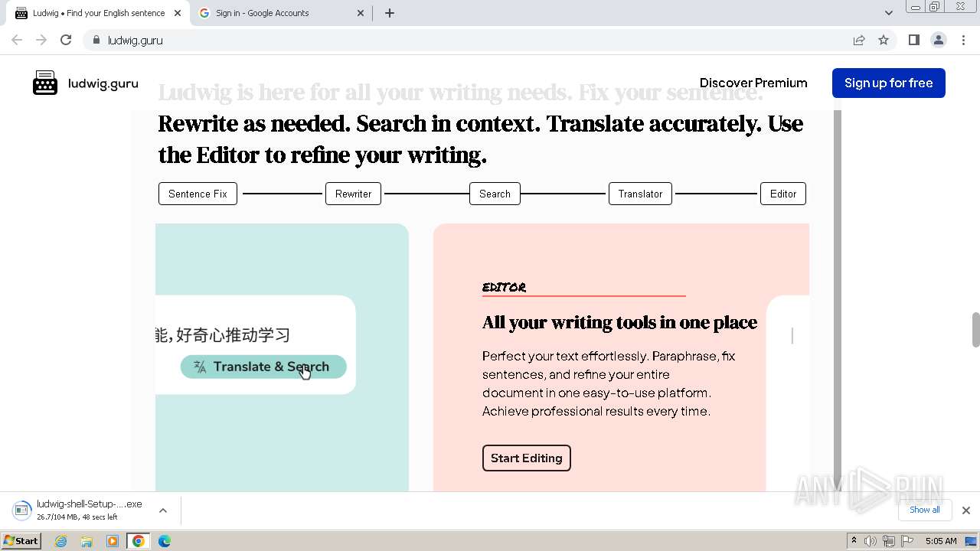Select the Search step button
This screenshot has width=980, height=551.
tap(495, 194)
